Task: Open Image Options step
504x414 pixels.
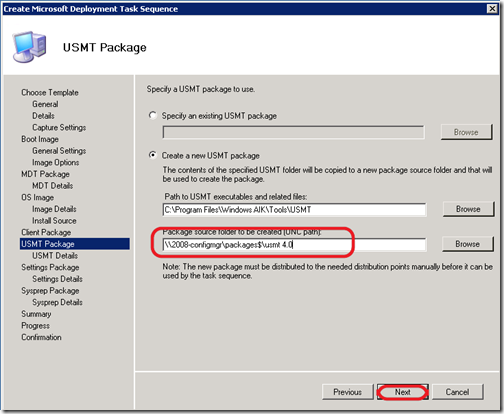Action: pyautogui.click(x=56, y=162)
